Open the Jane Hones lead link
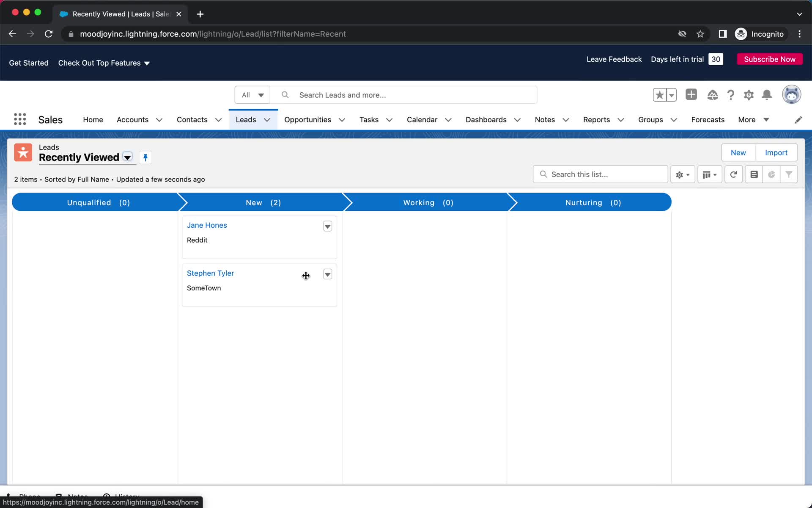The width and height of the screenshot is (812, 508). (x=207, y=225)
